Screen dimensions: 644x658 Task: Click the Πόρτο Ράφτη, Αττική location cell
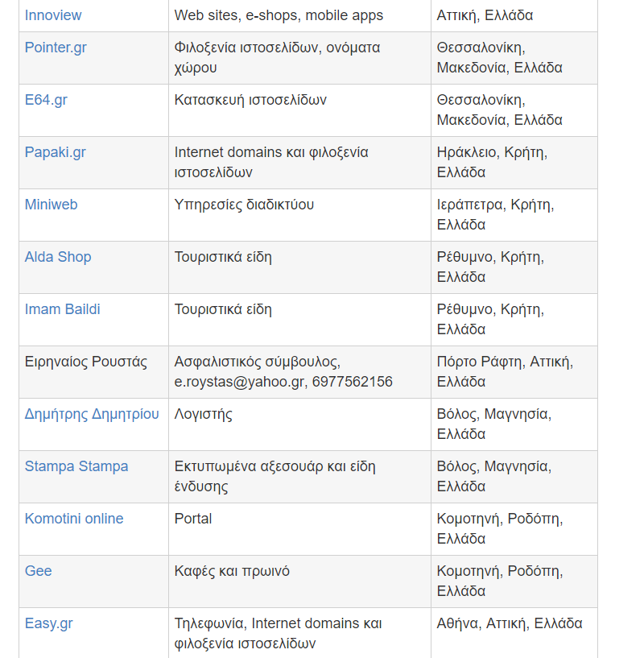pos(503,371)
